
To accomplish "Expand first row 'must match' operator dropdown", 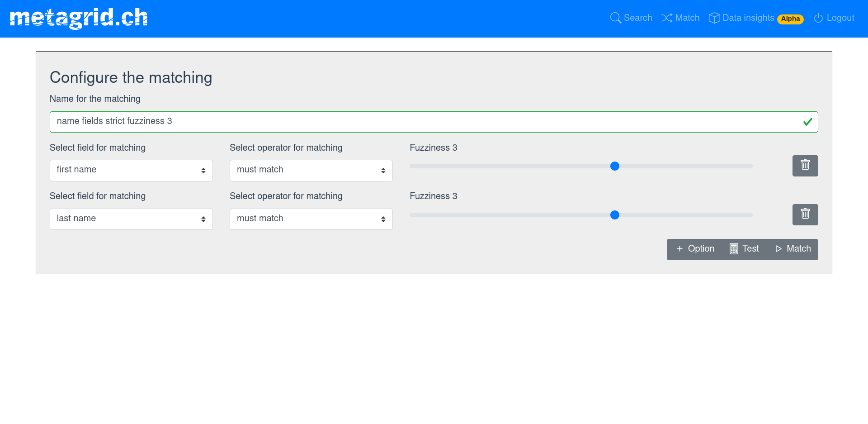I will [x=311, y=170].
